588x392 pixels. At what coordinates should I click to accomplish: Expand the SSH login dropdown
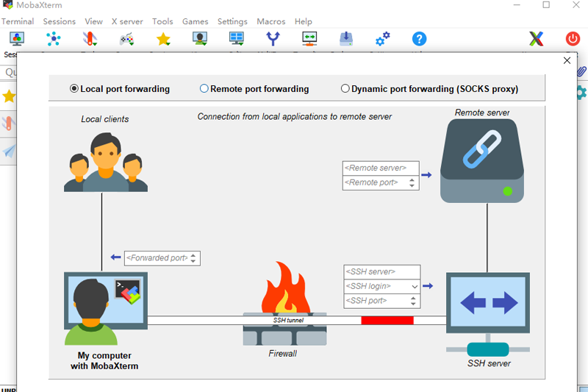click(415, 286)
